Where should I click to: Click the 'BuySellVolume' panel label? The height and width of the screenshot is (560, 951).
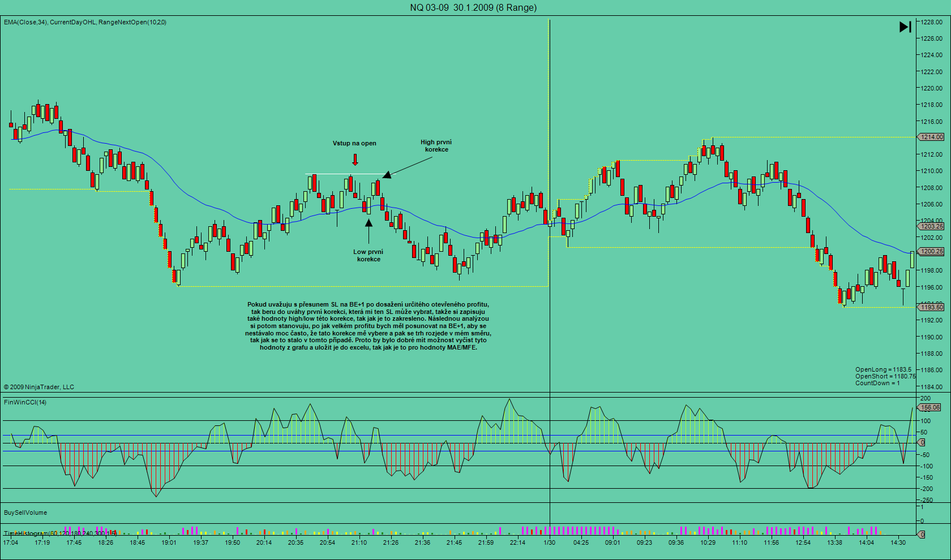(x=25, y=512)
